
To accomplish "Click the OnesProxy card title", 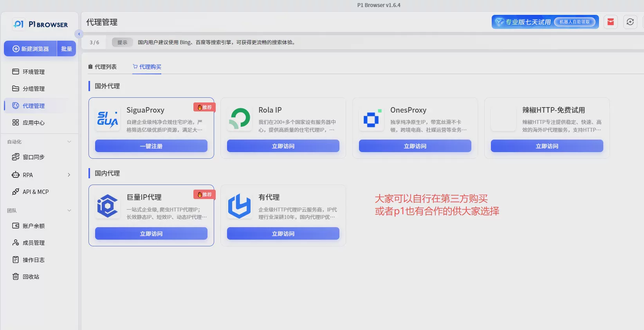I will 408,110.
